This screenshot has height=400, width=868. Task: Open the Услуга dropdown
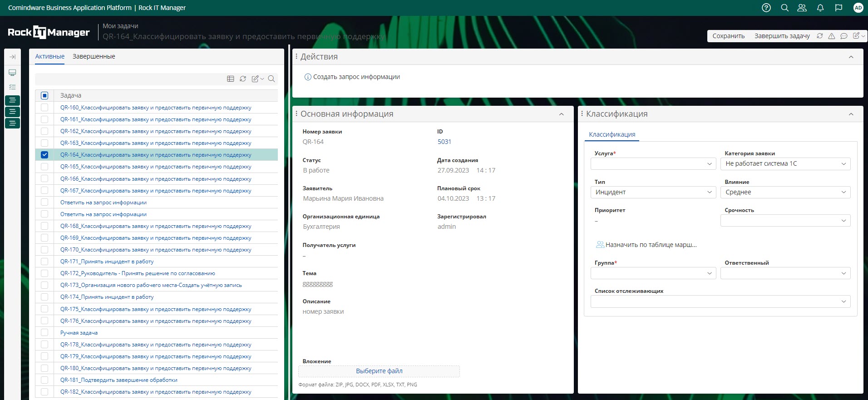coord(653,164)
